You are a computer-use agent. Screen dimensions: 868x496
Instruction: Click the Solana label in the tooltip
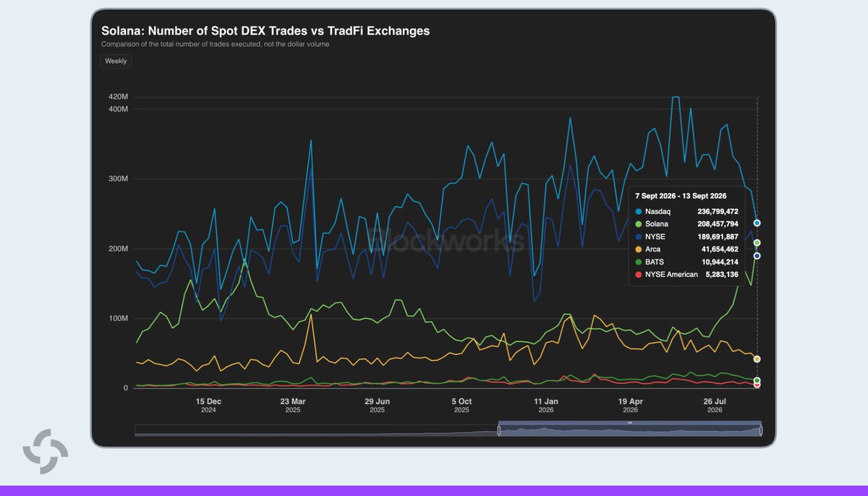click(658, 224)
